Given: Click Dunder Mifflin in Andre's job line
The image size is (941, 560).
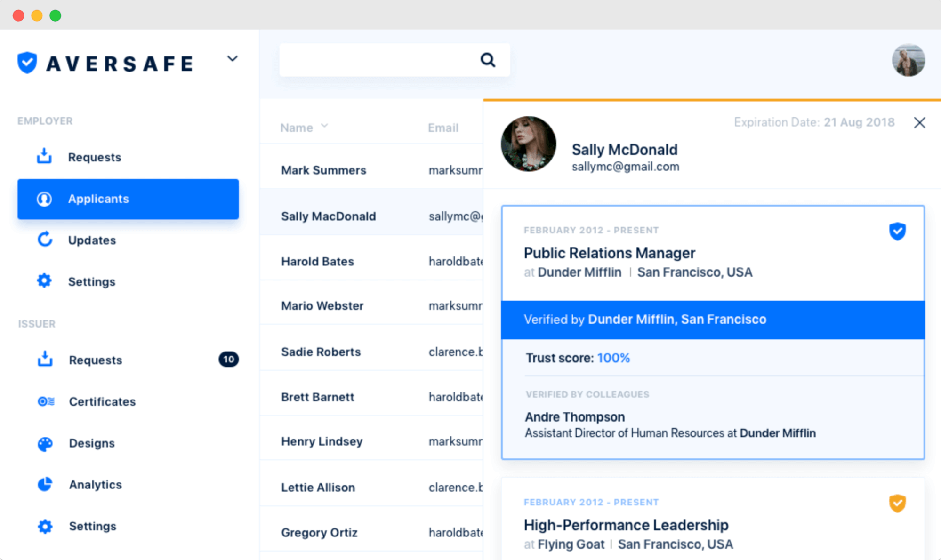Looking at the screenshot, I should point(778,433).
